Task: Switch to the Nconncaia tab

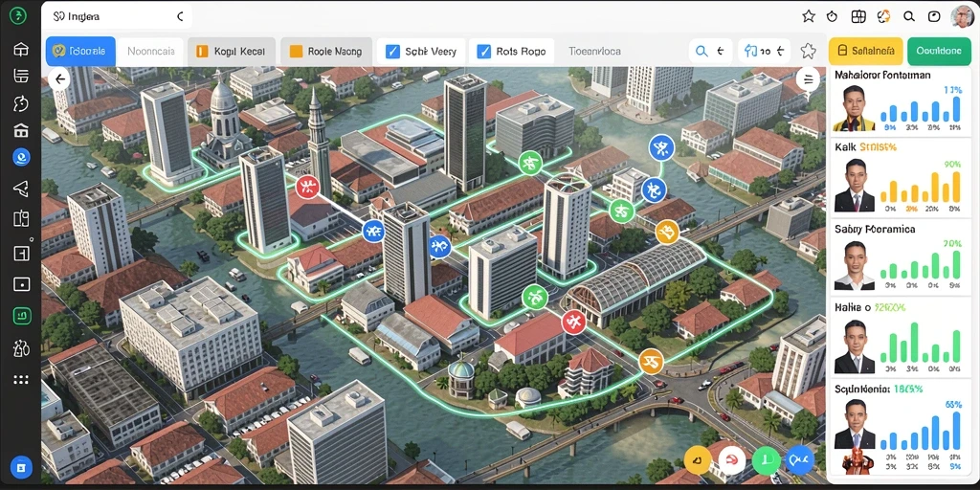Action: coord(150,52)
